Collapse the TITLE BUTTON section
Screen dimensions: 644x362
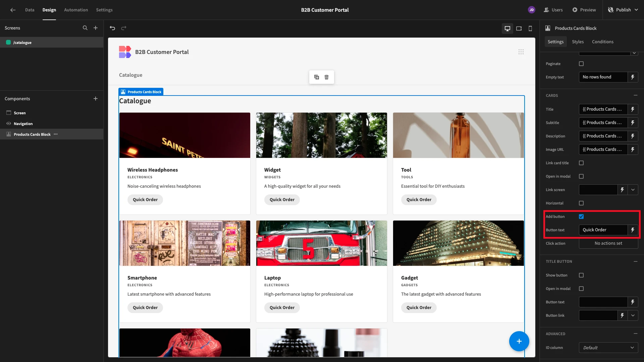635,261
